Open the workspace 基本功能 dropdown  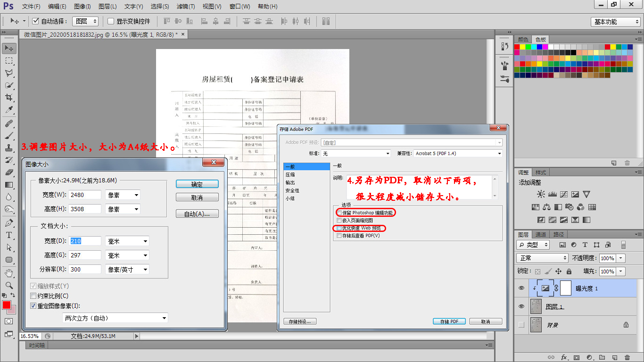615,22
